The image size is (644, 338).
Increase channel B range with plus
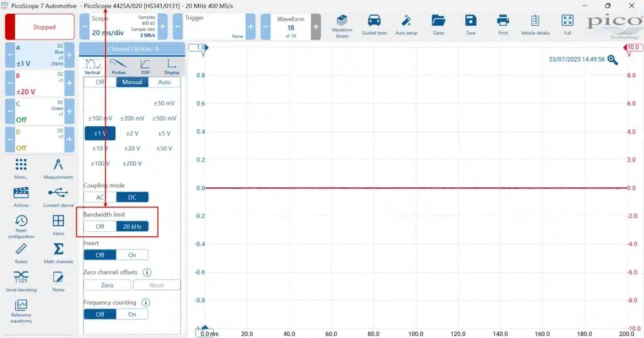pos(69,83)
